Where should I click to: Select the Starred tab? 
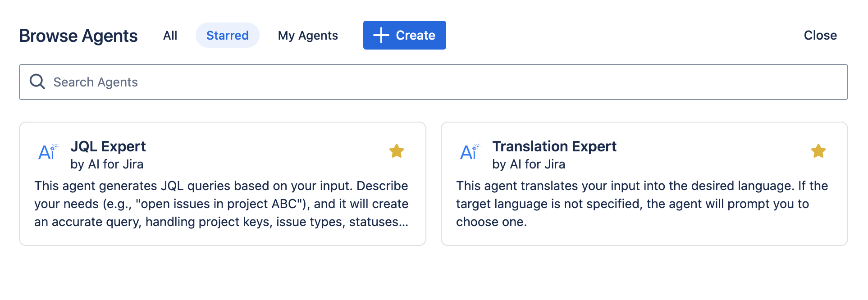228,36
